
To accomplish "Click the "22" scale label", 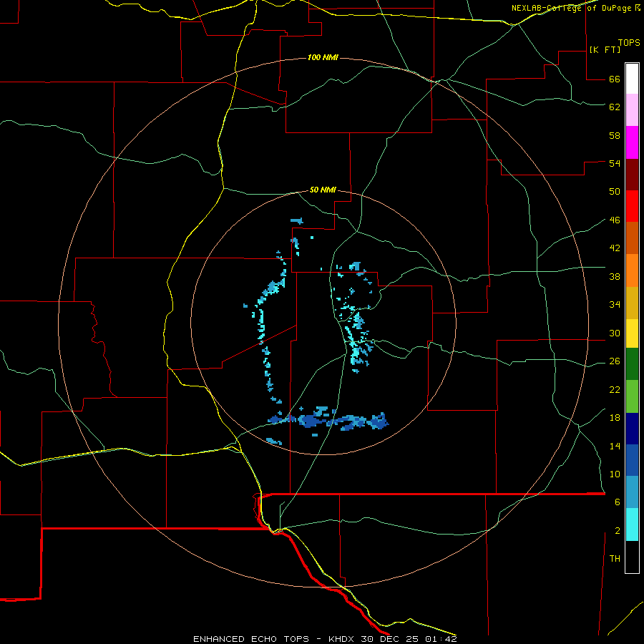I will click(x=615, y=389).
